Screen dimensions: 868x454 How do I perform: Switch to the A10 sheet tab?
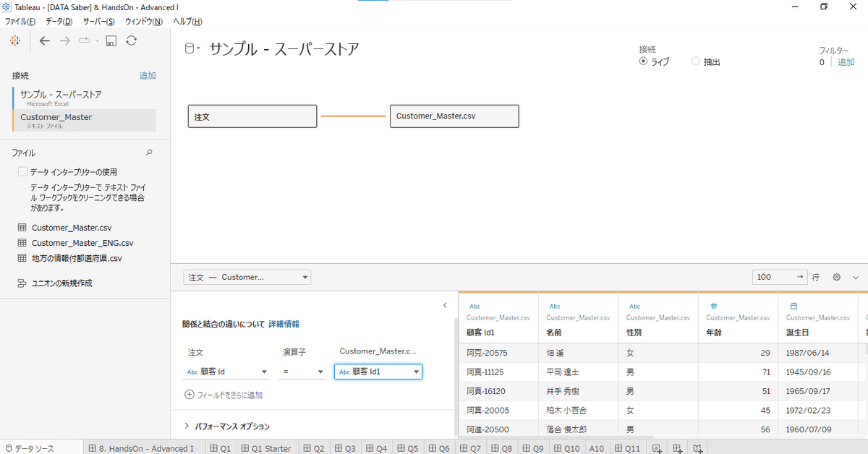[597, 448]
